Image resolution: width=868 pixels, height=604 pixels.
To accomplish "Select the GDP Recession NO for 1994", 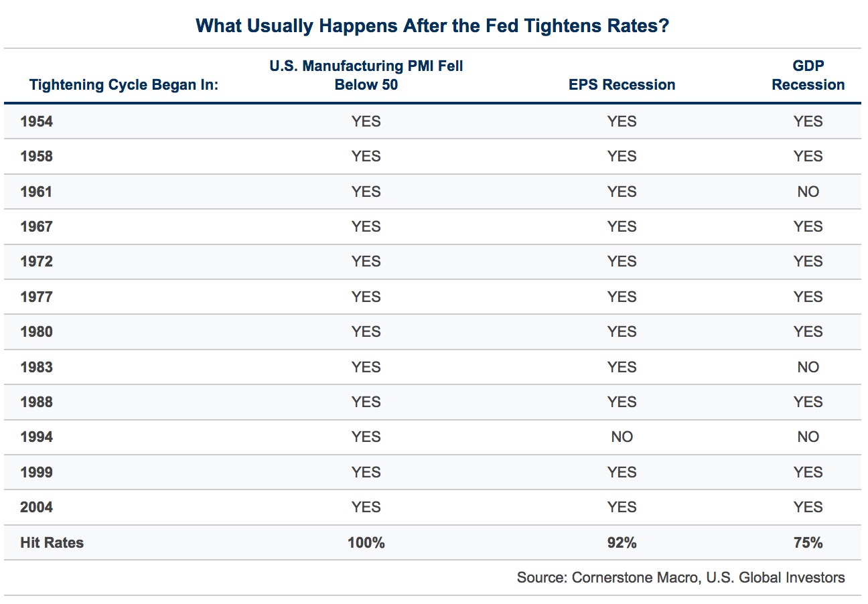I will pyautogui.click(x=808, y=437).
